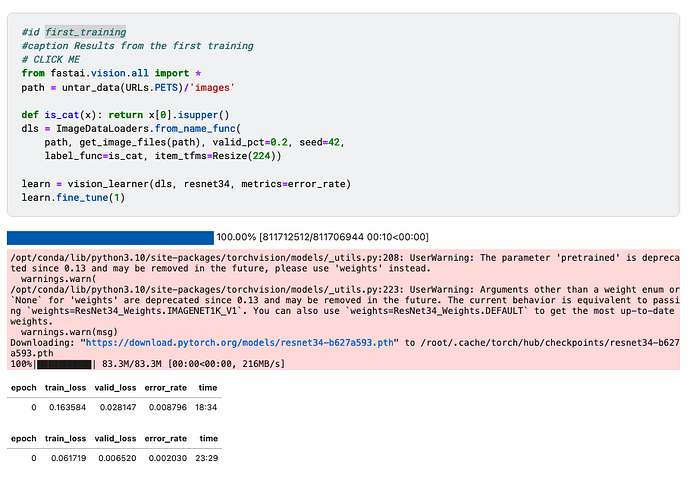Click the error_rate value 0.002030

click(166, 457)
